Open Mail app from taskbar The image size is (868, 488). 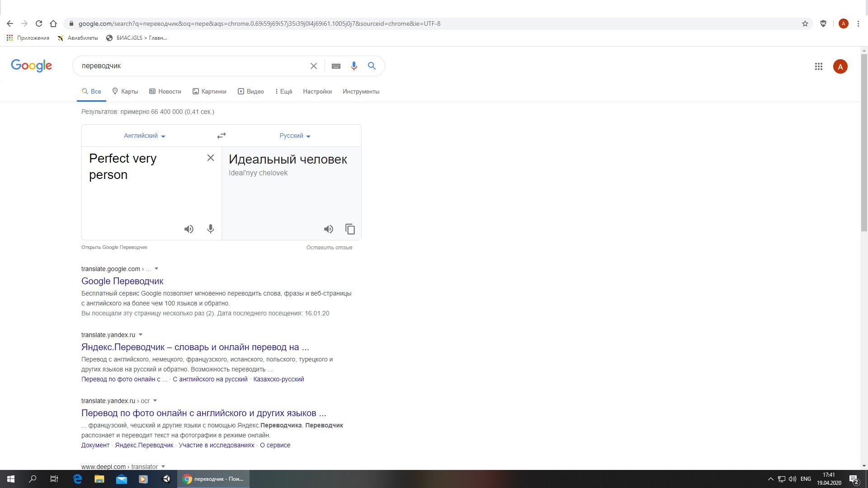click(121, 479)
